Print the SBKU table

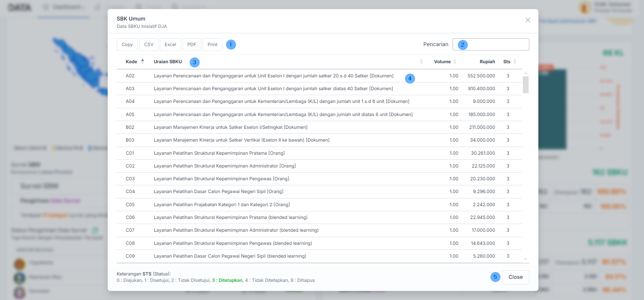click(x=212, y=44)
